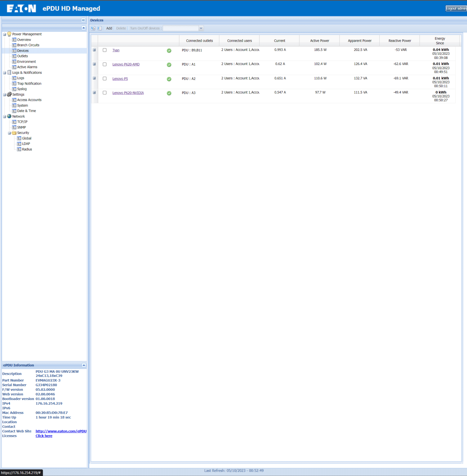Viewport: 467px width, 476px height.
Task: Click the Current column header
Action: 279,41
